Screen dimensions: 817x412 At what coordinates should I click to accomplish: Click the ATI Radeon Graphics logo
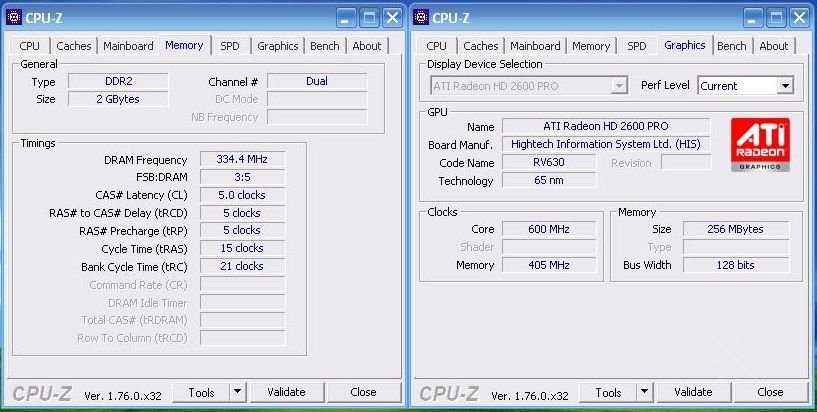pos(760,145)
